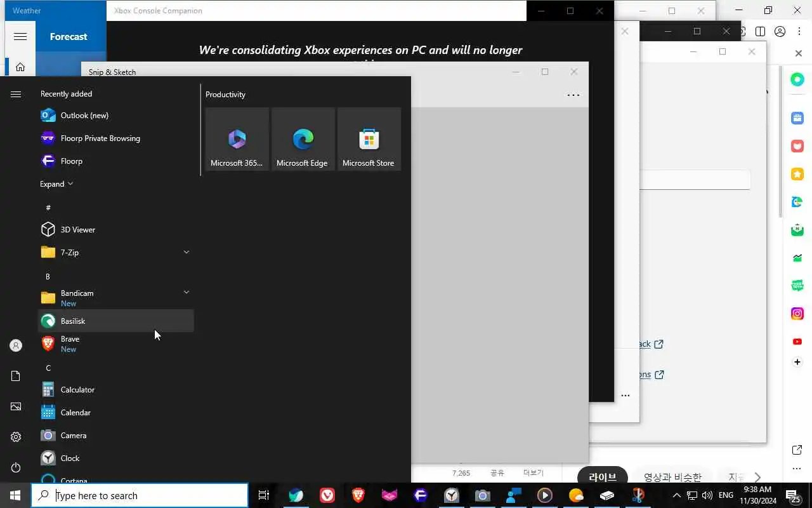Screen dimensions: 812x508
Task: Select the 영상과 비슷한 filter chip
Action: point(673,477)
